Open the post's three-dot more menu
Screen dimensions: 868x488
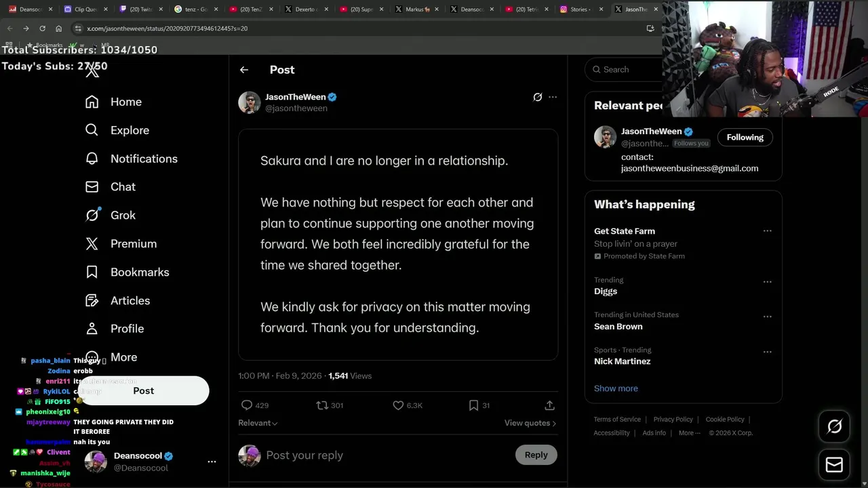pyautogui.click(x=553, y=97)
